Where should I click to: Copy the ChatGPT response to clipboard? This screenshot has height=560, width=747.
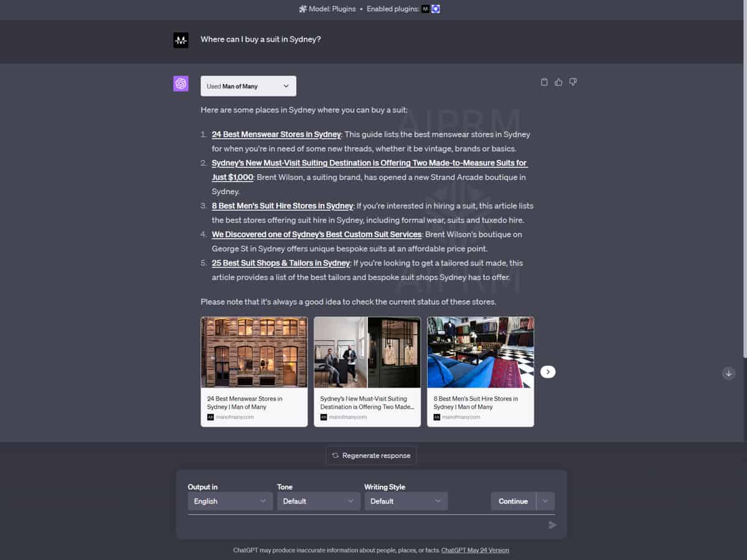pos(543,82)
